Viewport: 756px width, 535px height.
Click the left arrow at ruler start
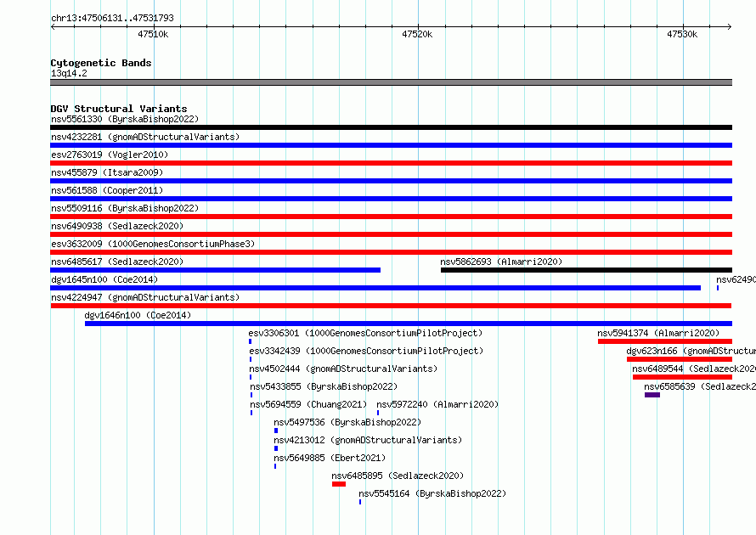pyautogui.click(x=53, y=27)
